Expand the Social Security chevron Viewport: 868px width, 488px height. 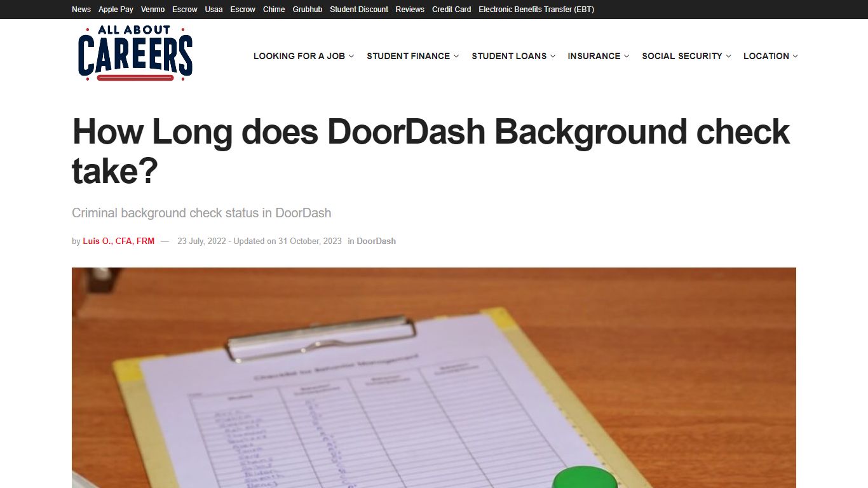[x=728, y=56]
